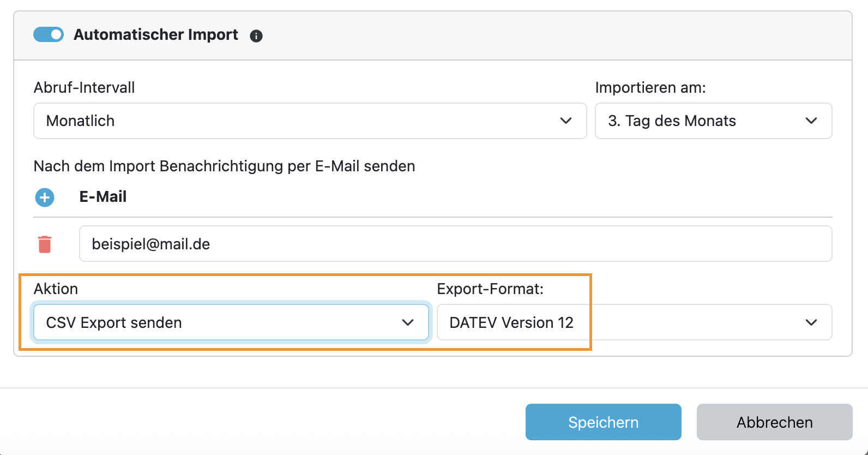The height and width of the screenshot is (455, 868).
Task: Click the 'Export-Format:' label
Action: 490,289
